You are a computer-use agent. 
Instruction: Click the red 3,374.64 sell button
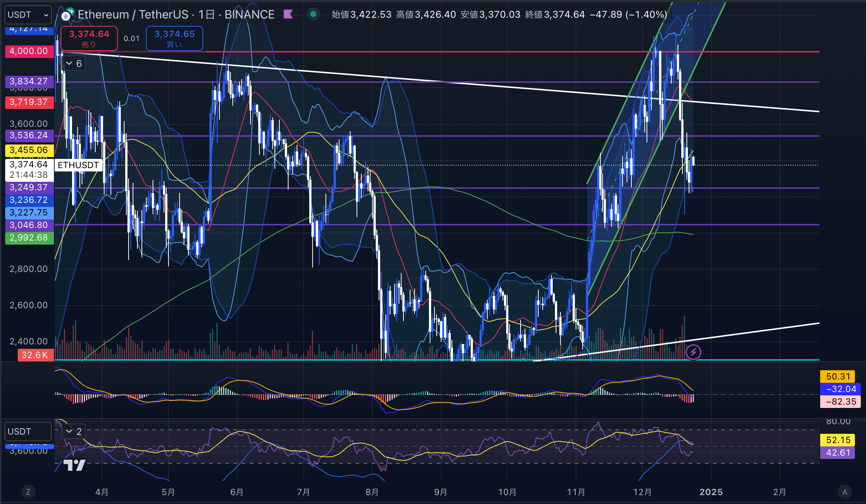tap(89, 38)
